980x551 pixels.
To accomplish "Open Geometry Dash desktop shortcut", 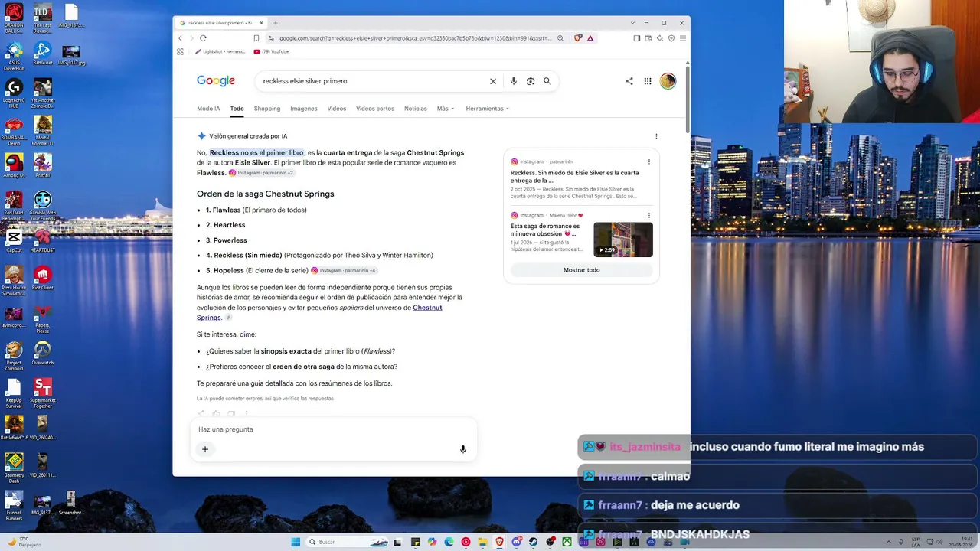I will point(14,466).
